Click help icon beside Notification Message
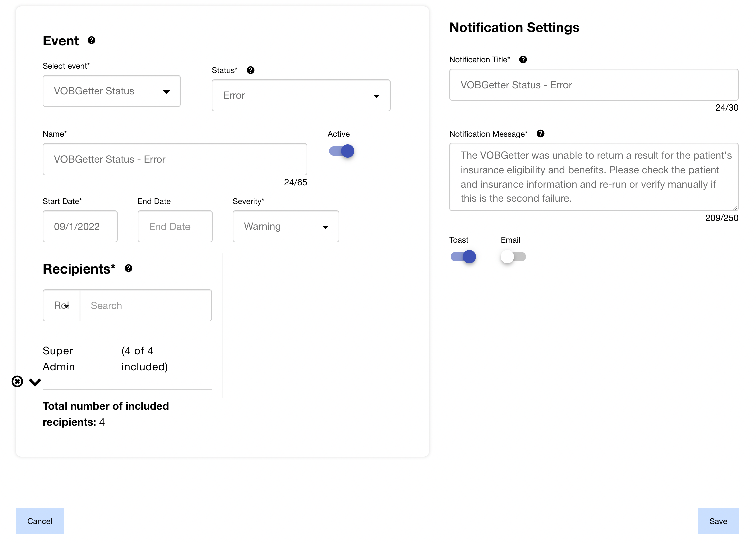This screenshot has height=543, width=756. point(540,134)
